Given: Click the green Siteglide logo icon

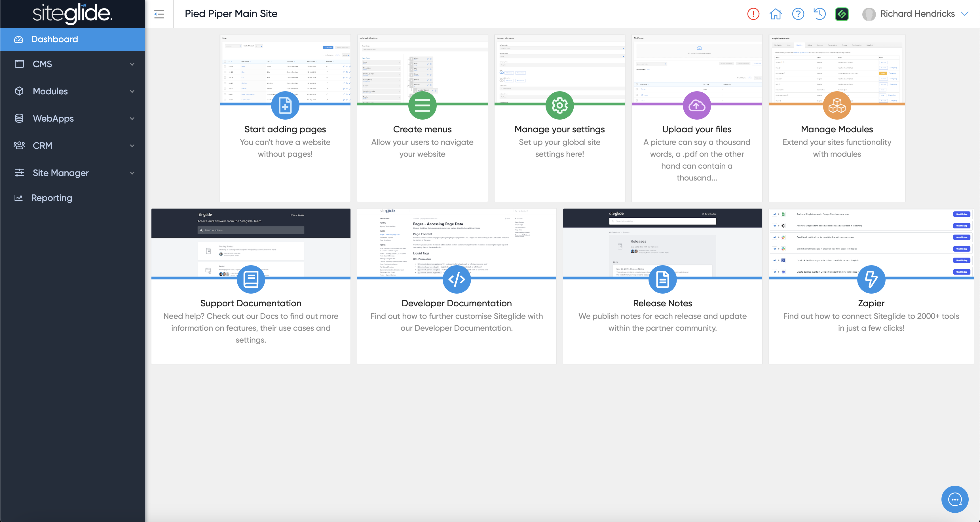Looking at the screenshot, I should point(842,14).
